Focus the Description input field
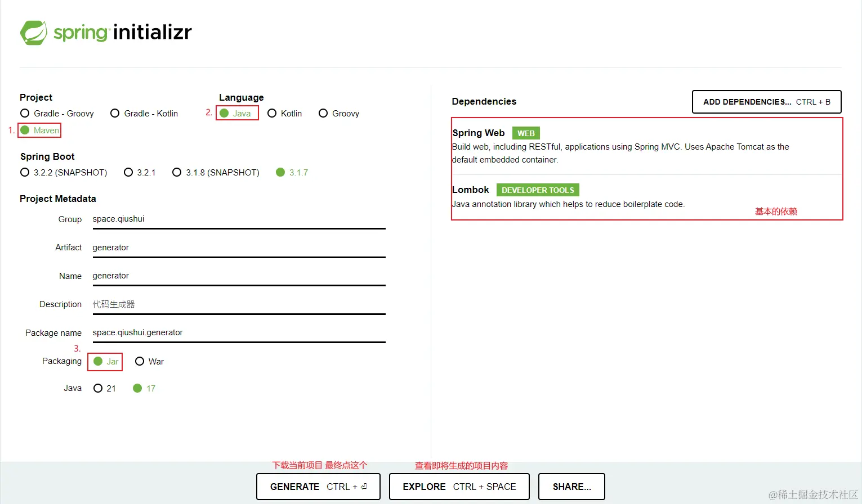862x504 pixels. pyautogui.click(x=239, y=305)
